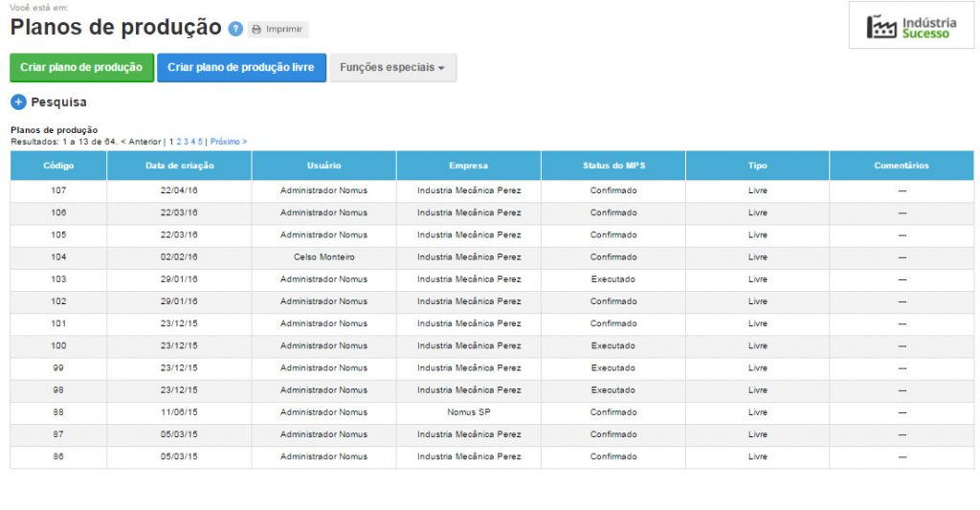Select the row with código 107

(58, 190)
